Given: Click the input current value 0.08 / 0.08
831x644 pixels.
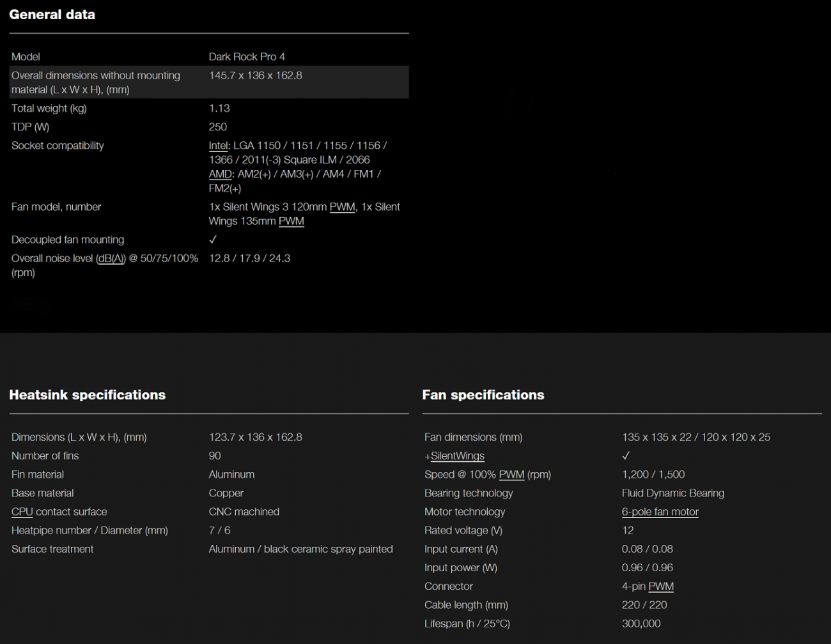Looking at the screenshot, I should click(x=648, y=549).
